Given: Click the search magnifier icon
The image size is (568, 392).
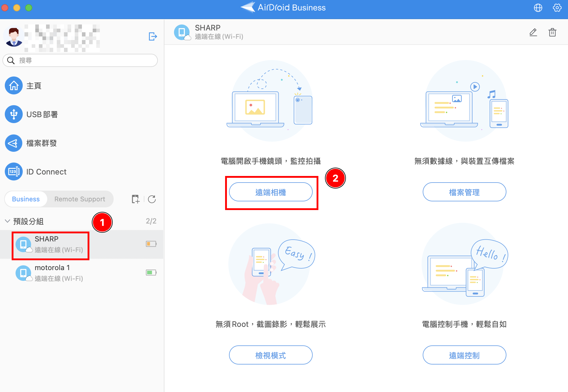Looking at the screenshot, I should (11, 60).
